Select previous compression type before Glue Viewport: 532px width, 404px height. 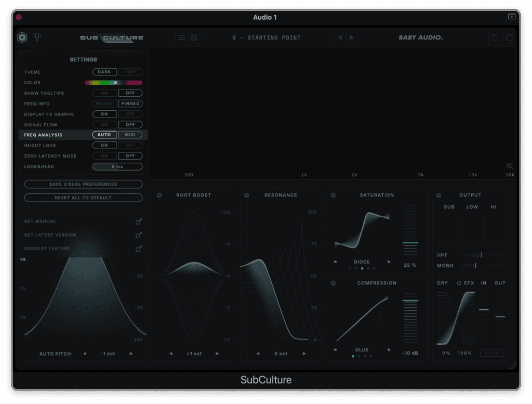tap(335, 350)
